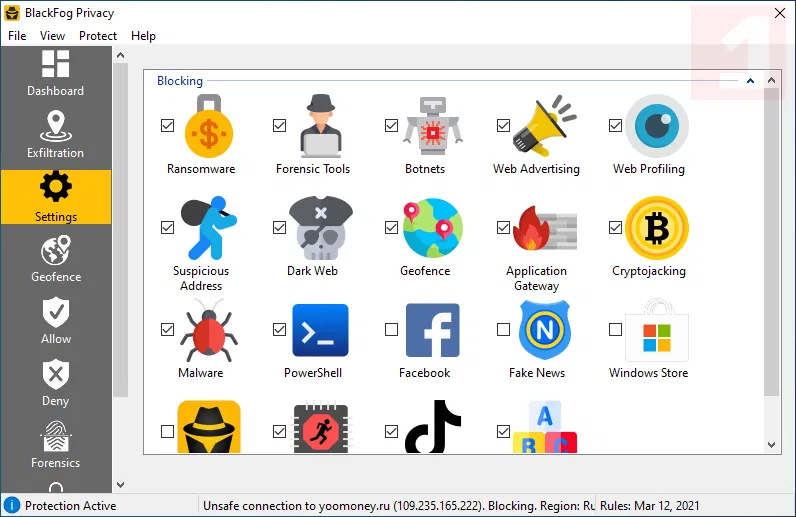
Task: Enable the Windows Store checkbox
Action: point(615,330)
